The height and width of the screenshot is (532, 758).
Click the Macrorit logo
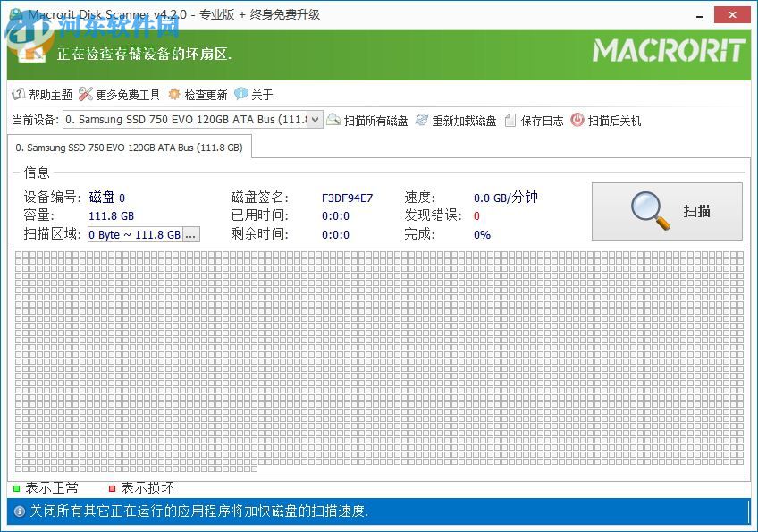pyautogui.click(x=667, y=52)
